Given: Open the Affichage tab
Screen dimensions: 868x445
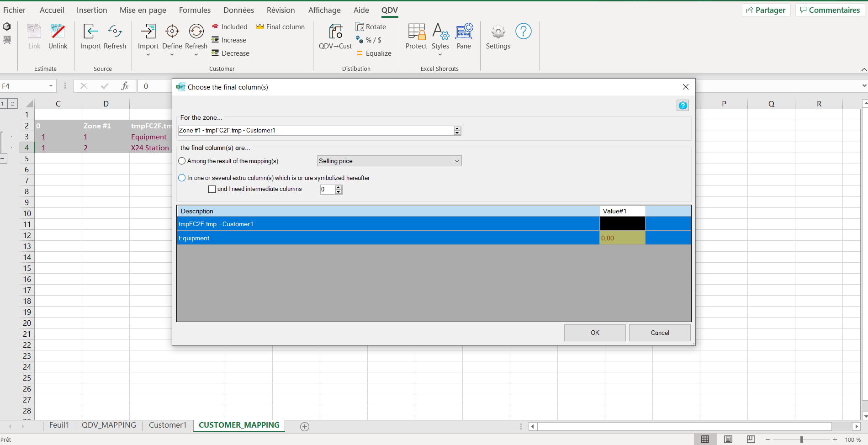Looking at the screenshot, I should pos(324,10).
